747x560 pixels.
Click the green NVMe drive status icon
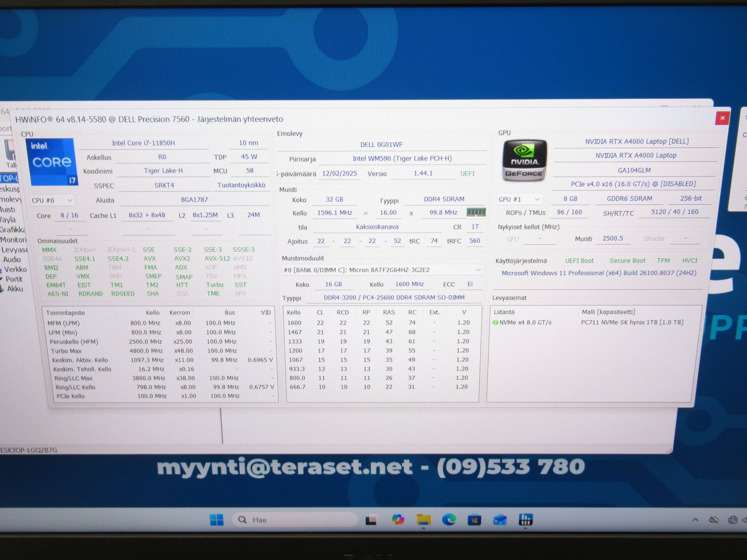pyautogui.click(x=495, y=322)
